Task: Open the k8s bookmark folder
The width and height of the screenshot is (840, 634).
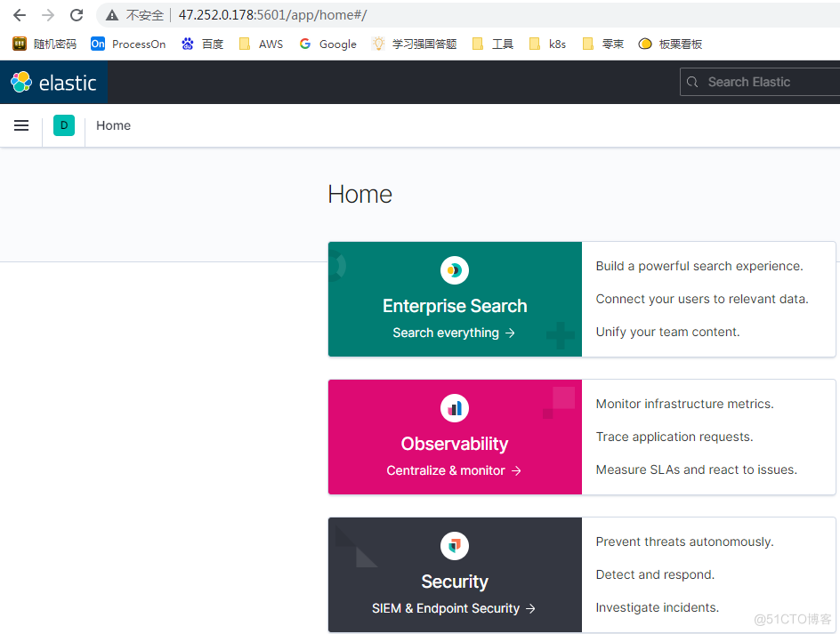Action: (547, 44)
